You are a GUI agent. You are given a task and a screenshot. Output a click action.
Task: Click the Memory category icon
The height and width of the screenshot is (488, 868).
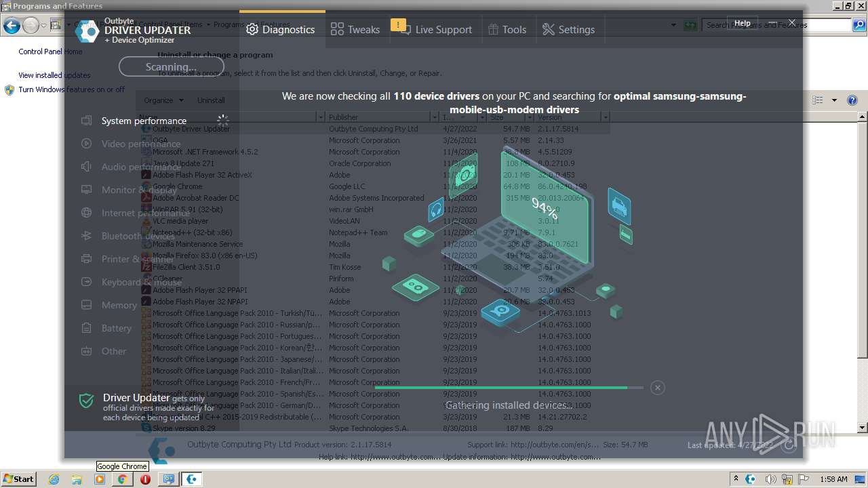pyautogui.click(x=86, y=305)
